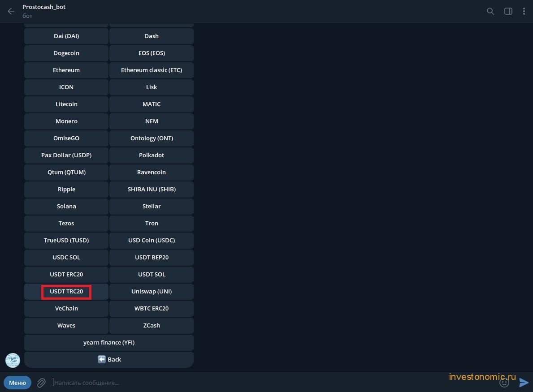533x392 pixels.
Task: Pick the USDT ERC20 button
Action: [66, 274]
